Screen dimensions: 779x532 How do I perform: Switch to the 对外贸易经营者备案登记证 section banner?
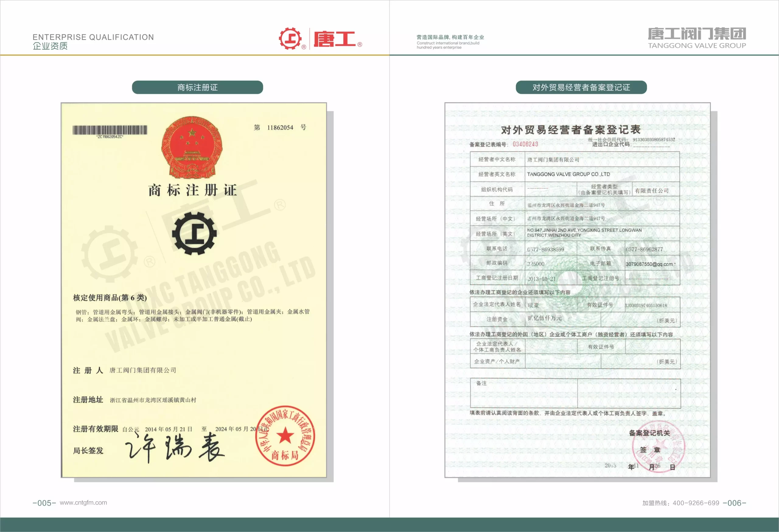581,87
